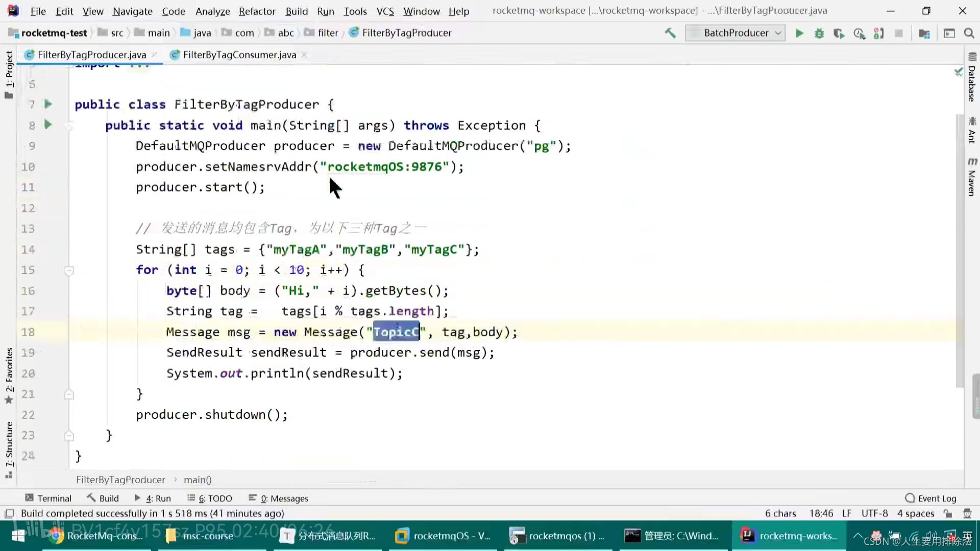Open project structure icon in toolbar
Screen dimensions: 980x551
click(x=924, y=33)
